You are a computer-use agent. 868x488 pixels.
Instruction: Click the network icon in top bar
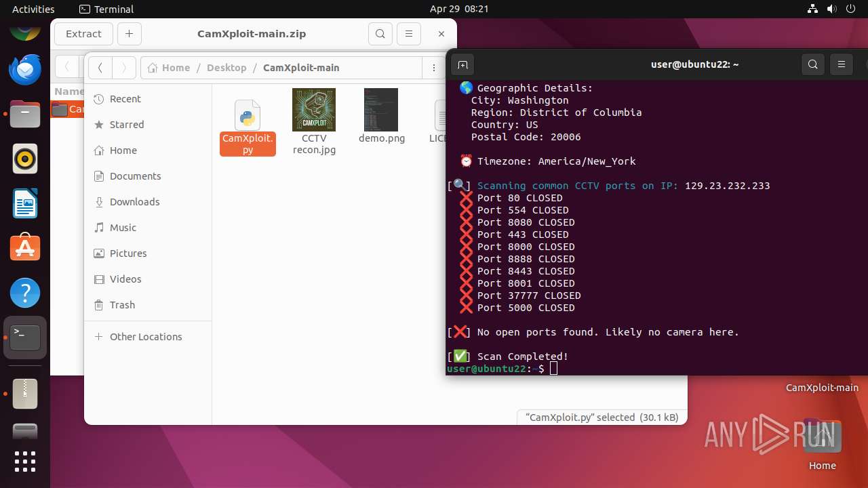(813, 9)
